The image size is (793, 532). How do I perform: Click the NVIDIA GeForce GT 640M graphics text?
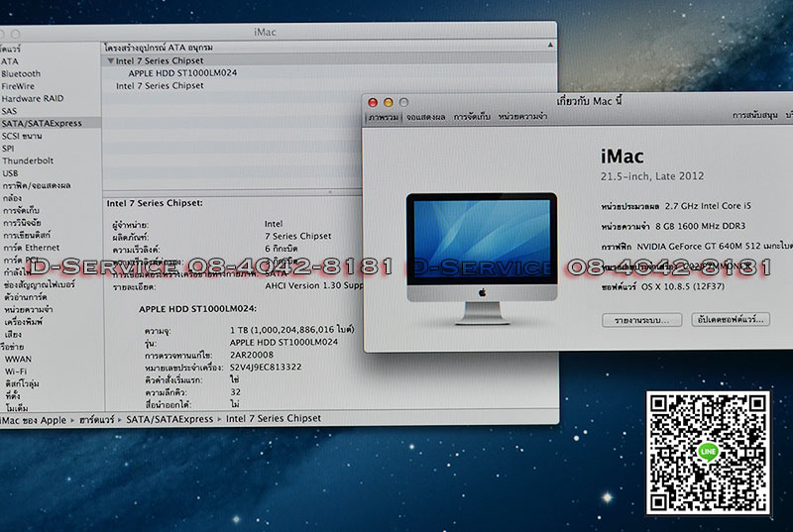(x=715, y=247)
